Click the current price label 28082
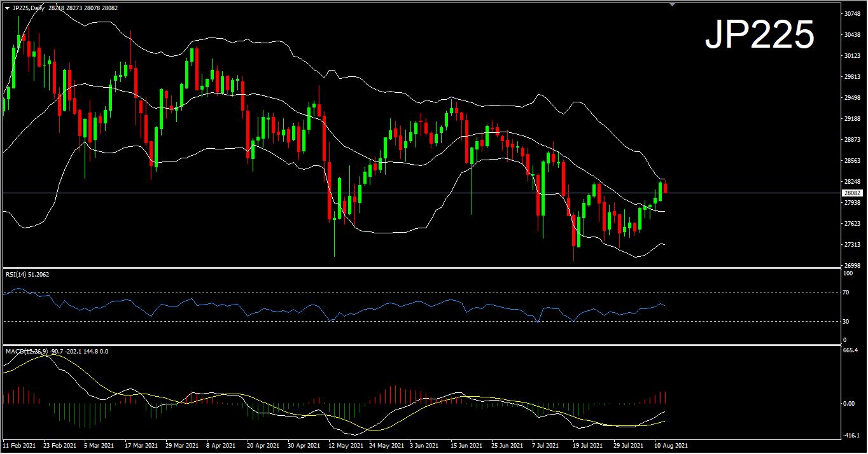Image resolution: width=868 pixels, height=454 pixels. coord(851,193)
